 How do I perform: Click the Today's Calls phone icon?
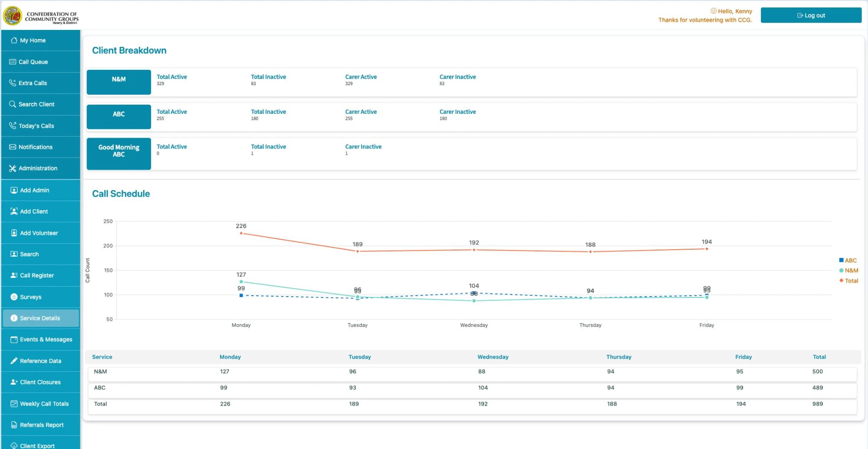[x=13, y=125]
